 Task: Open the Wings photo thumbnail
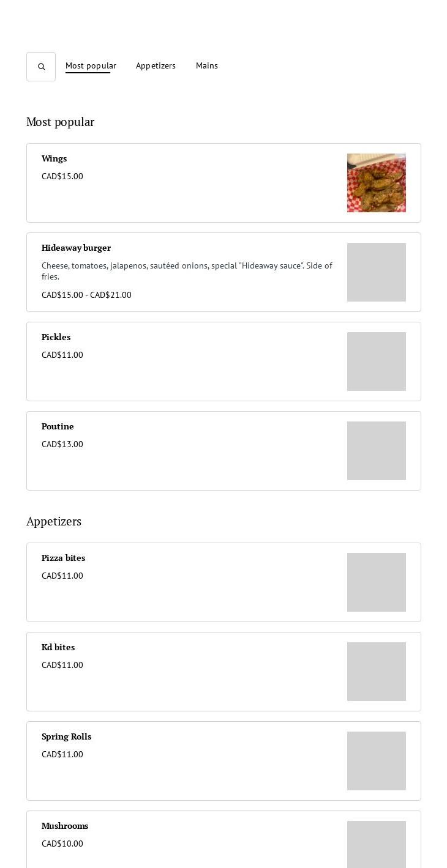tap(376, 183)
